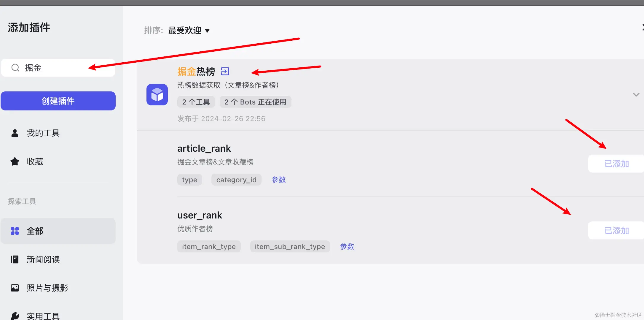Image resolution: width=644 pixels, height=320 pixels.
Task: Select the 全部 category
Action: point(58,231)
